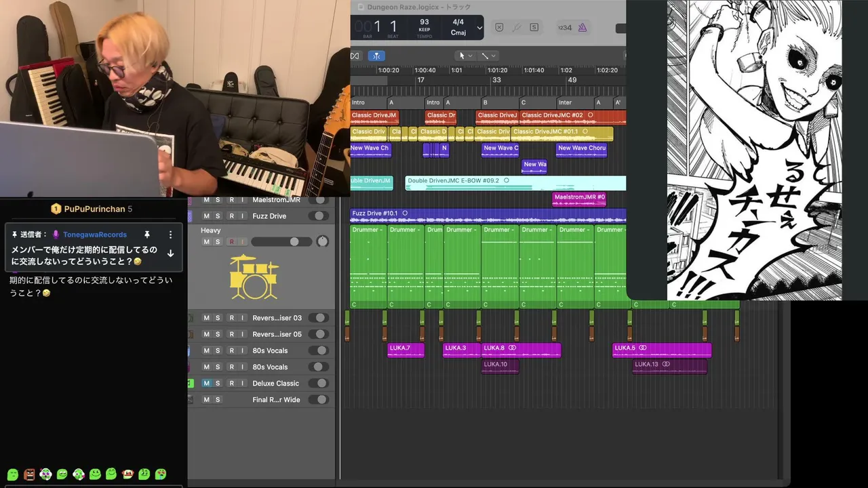The height and width of the screenshot is (488, 868).
Task: Open the secondary tool menu dropdown
Action: coord(493,56)
